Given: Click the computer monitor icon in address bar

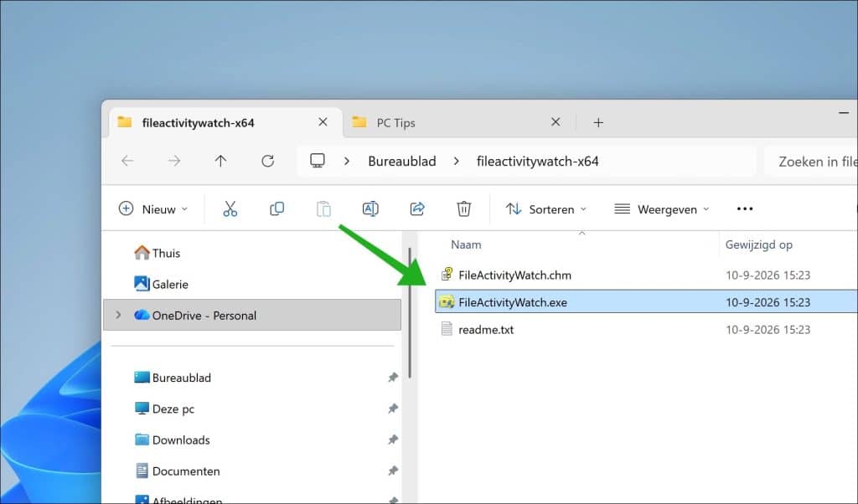Looking at the screenshot, I should click(318, 161).
